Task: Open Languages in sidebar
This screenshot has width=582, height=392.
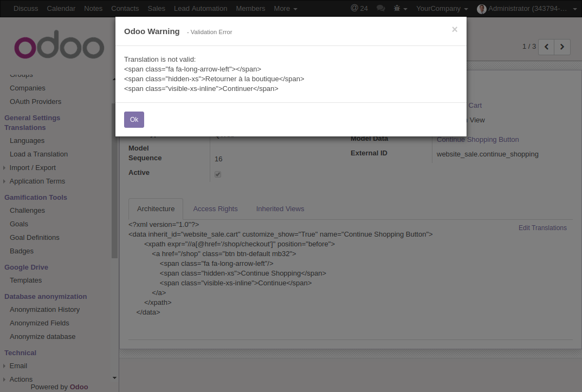Action: [27, 141]
